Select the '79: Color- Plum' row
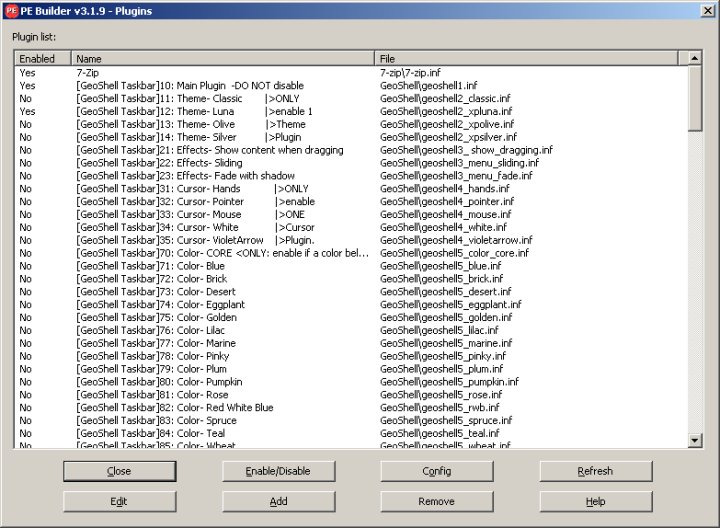The width and height of the screenshot is (720, 528). point(351,368)
